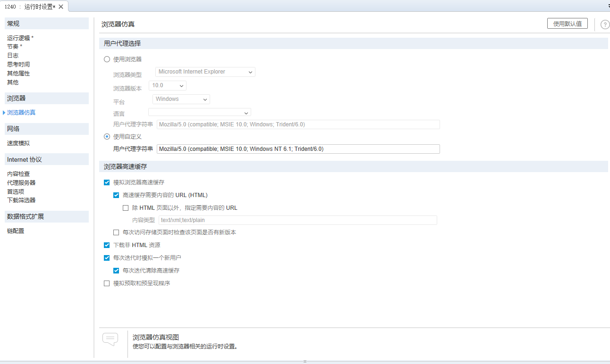Click the 浏览器 section header
Screen dimensions: 610x364
pyautogui.click(x=46, y=98)
